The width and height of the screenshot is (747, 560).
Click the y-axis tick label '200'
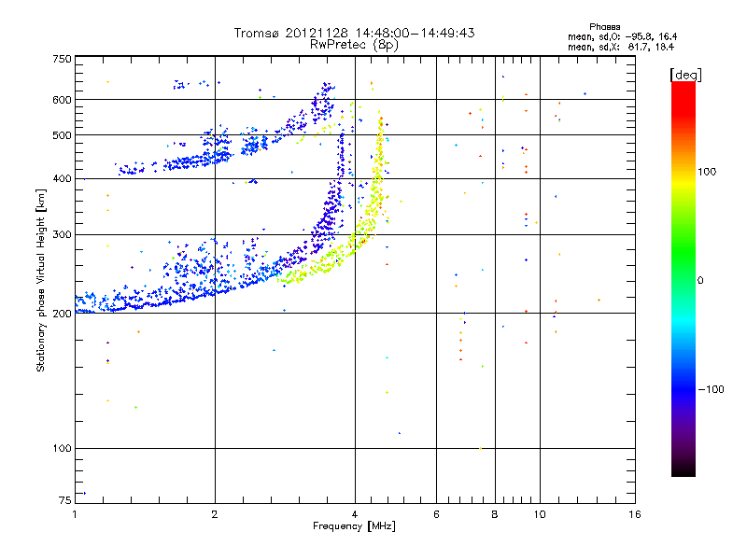63,314
